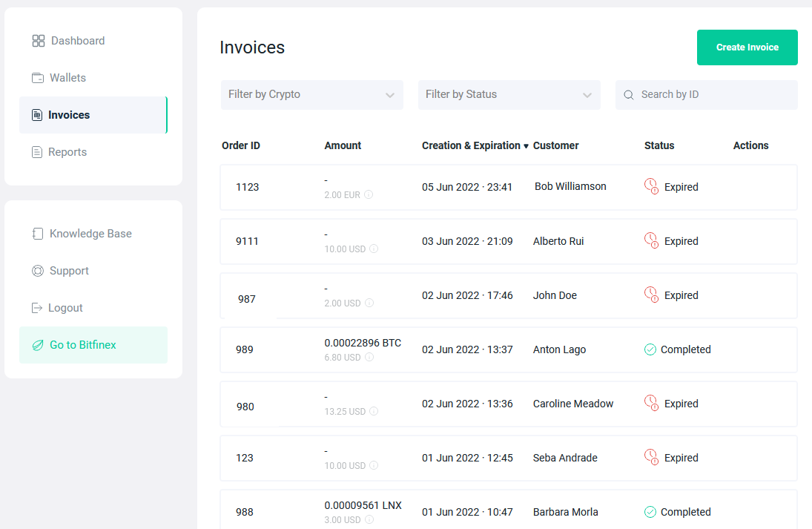Click Go to Bitfinex button

[x=93, y=345]
